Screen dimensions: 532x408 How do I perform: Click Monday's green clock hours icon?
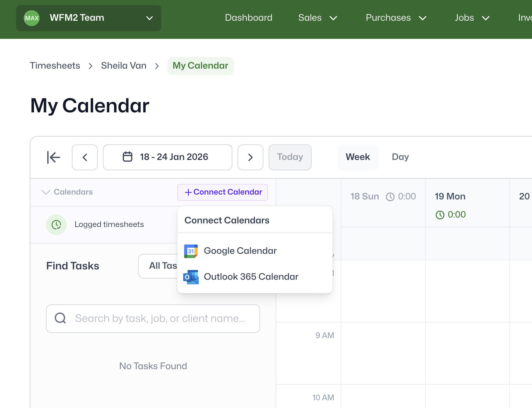click(440, 215)
